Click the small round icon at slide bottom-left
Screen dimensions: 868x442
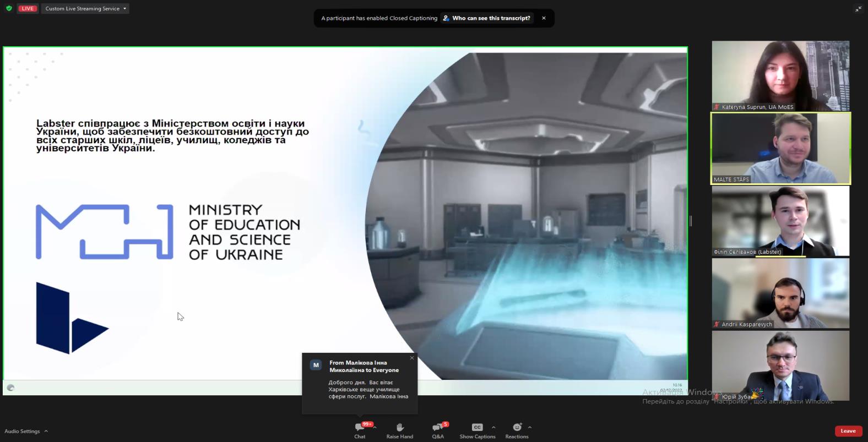coord(10,388)
